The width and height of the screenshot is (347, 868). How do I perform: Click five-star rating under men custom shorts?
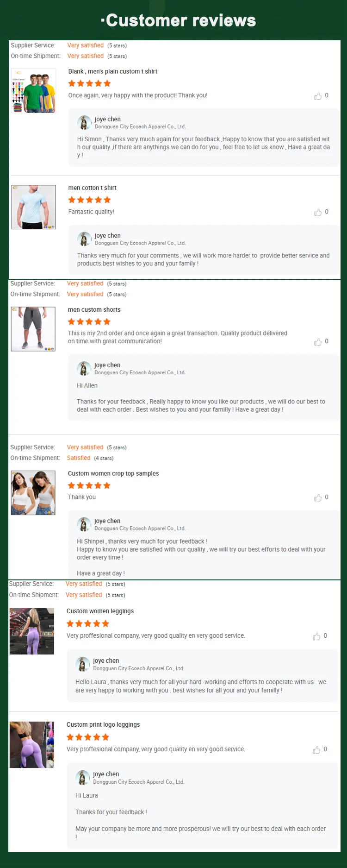coord(89,321)
